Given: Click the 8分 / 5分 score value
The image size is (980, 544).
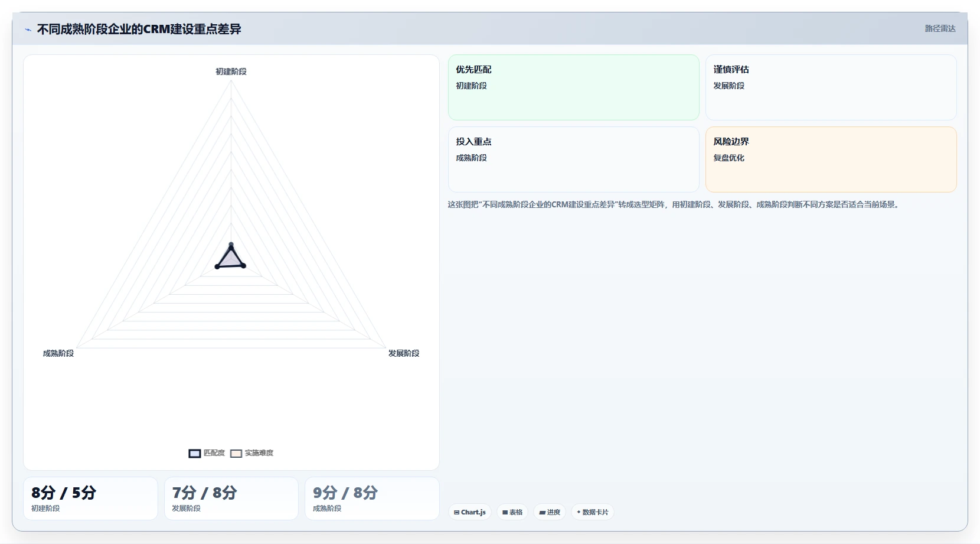Looking at the screenshot, I should (x=64, y=493).
